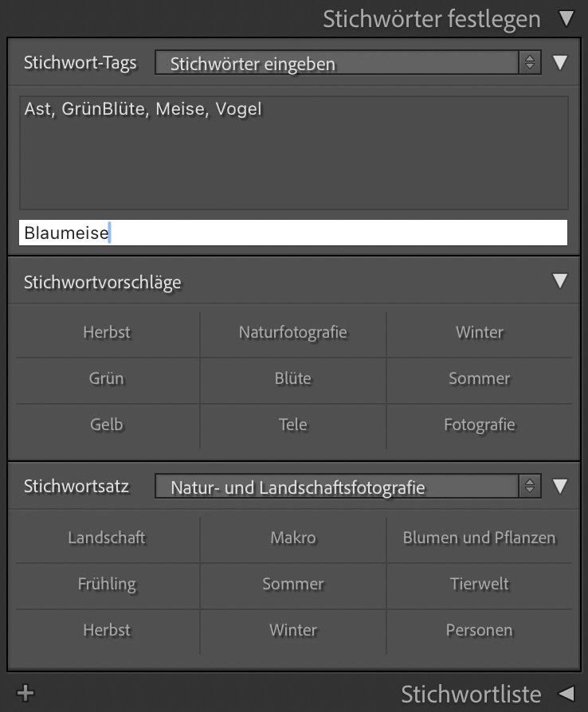Screen dimensions: 588x712
Task: Click Blumen und Pflanzen in the keyword set
Action: [479, 538]
